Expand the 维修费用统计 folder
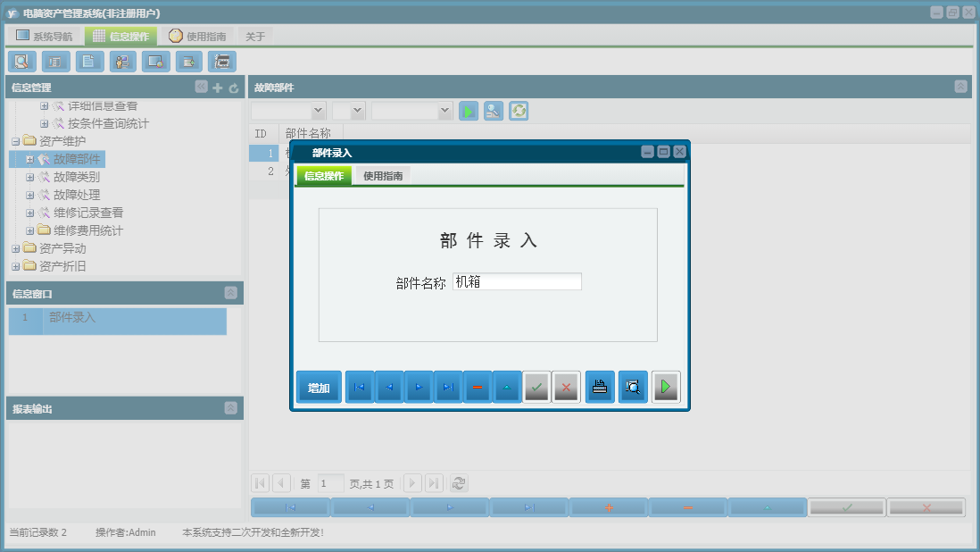 coord(29,230)
